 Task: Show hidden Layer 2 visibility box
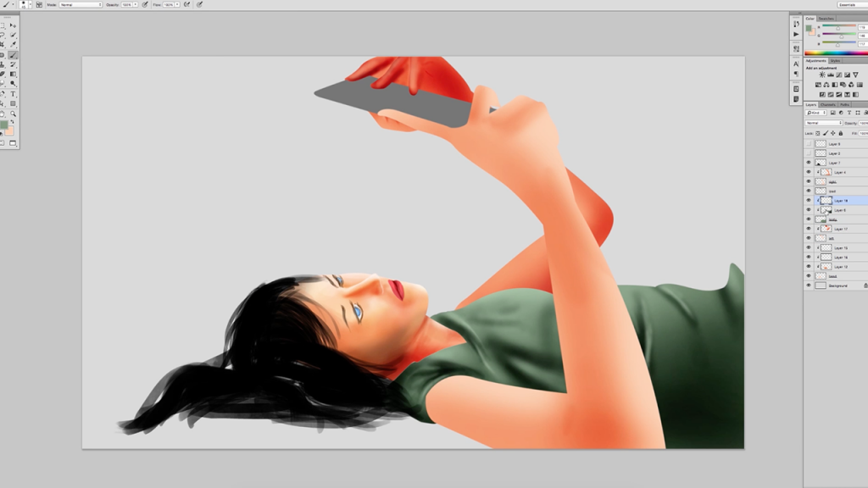[x=808, y=153]
